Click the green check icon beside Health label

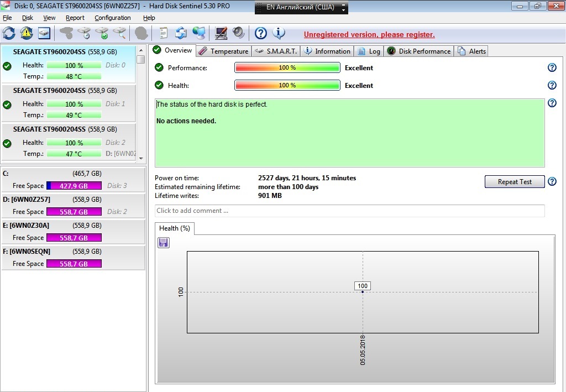159,85
